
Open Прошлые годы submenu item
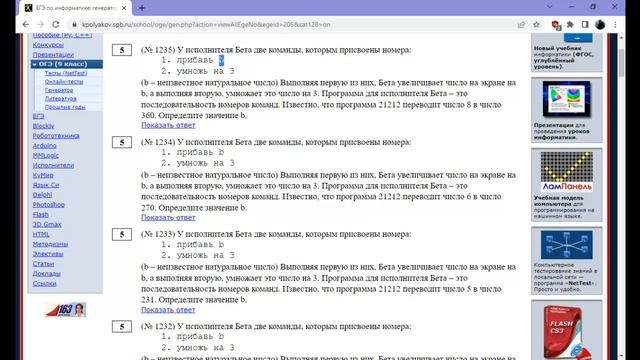tap(65, 107)
